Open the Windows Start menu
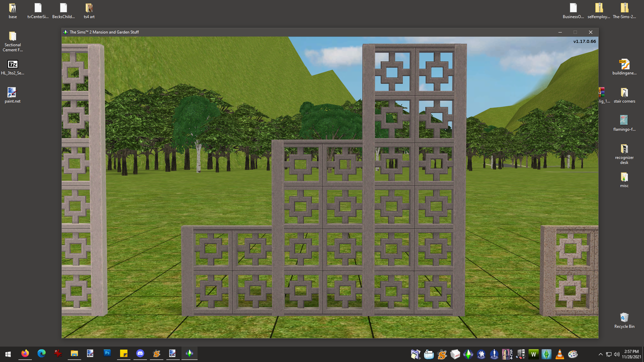The image size is (644, 362). pyautogui.click(x=8, y=354)
